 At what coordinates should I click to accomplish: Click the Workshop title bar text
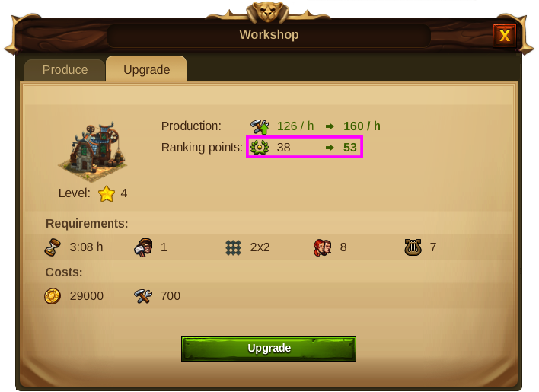269,35
